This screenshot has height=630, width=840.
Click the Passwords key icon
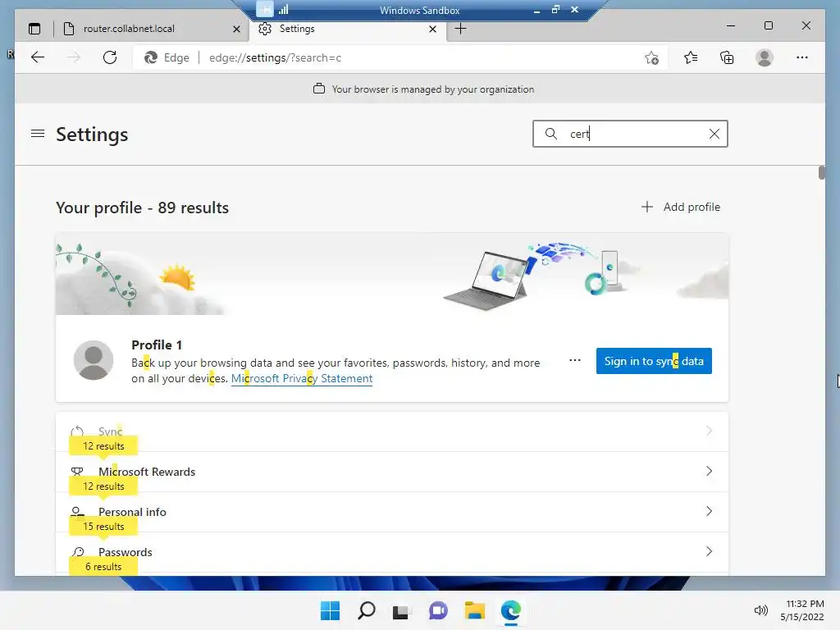(x=78, y=552)
